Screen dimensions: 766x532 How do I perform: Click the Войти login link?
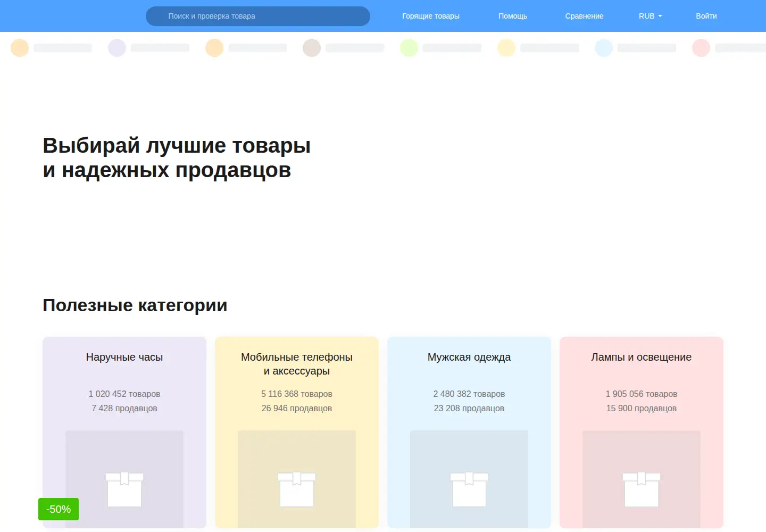pyautogui.click(x=706, y=16)
